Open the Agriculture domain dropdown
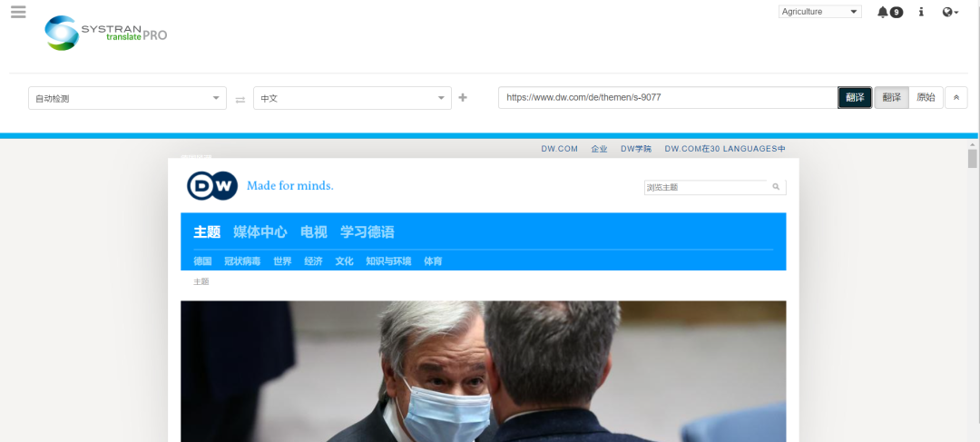The width and height of the screenshot is (980, 442). (x=820, y=11)
